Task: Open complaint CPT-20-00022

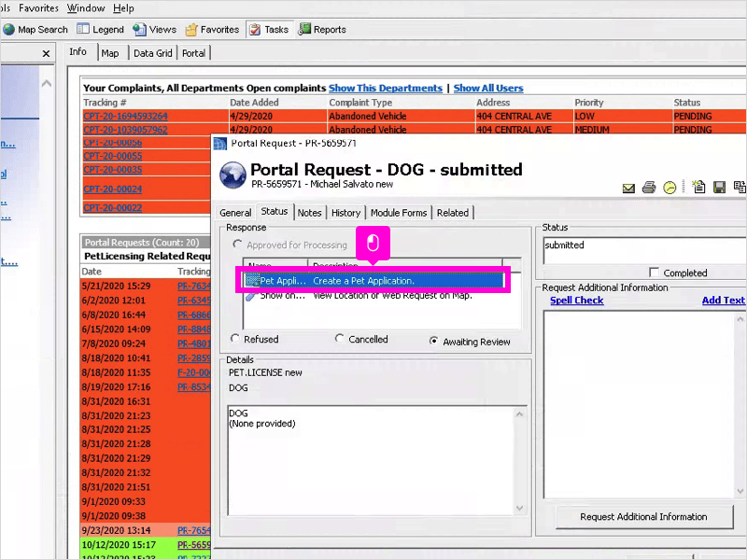Action: coord(112,207)
